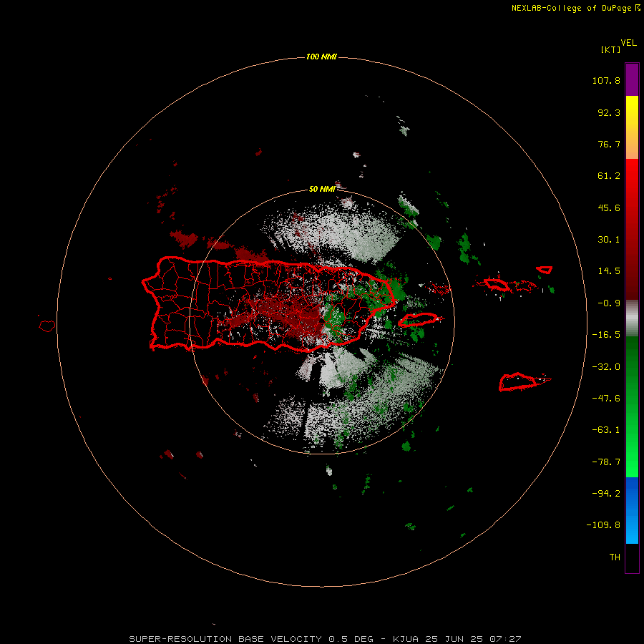Select the 61.2 scale value
The image size is (644, 644).
[x=609, y=176]
